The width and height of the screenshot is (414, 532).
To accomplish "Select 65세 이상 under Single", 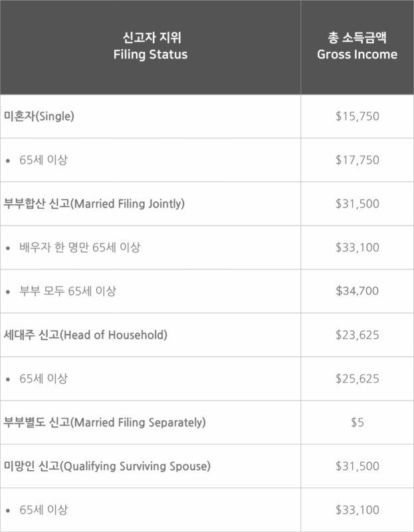I will (43, 160).
